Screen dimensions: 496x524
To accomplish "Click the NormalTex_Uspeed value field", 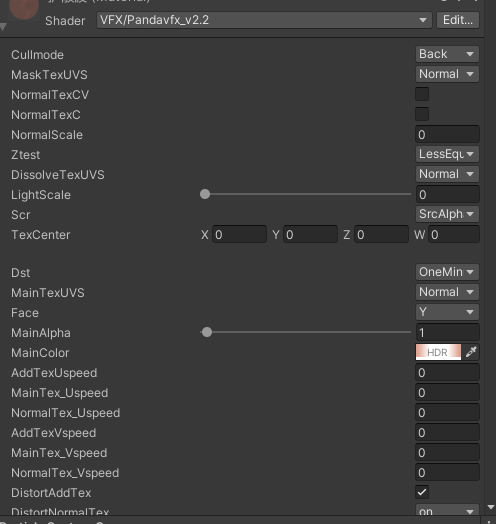I will click(447, 413).
